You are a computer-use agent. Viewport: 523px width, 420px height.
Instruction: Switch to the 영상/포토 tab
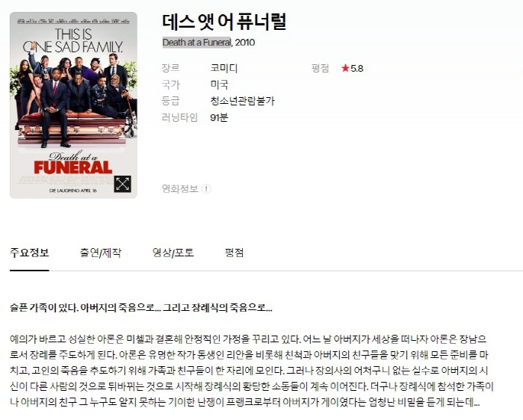(173, 253)
